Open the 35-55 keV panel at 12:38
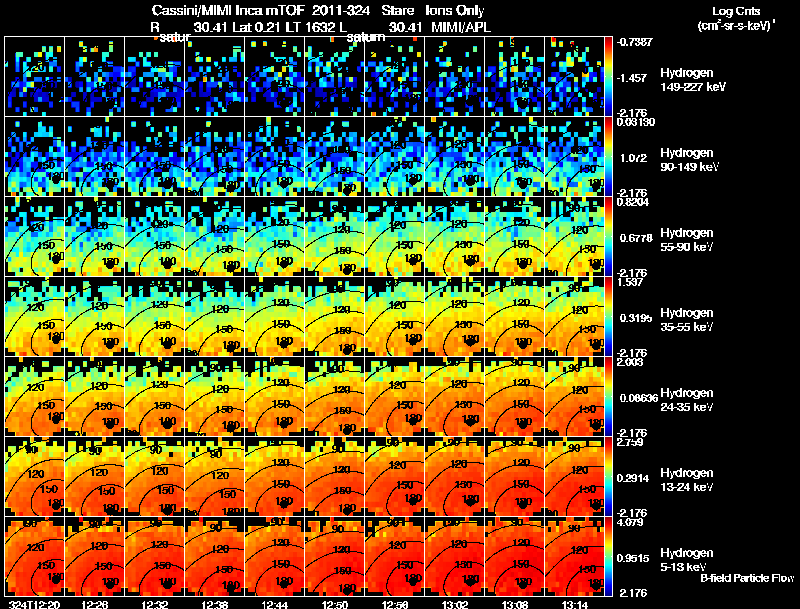This screenshot has height=609, width=800. pyautogui.click(x=214, y=317)
